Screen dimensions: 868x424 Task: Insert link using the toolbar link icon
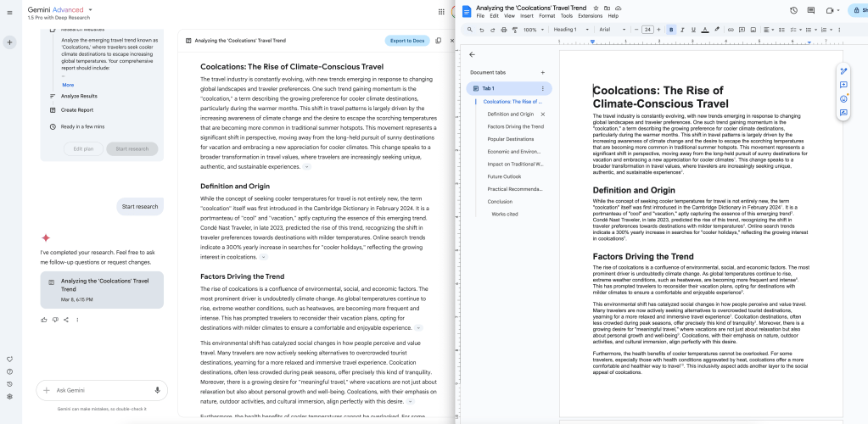(731, 30)
